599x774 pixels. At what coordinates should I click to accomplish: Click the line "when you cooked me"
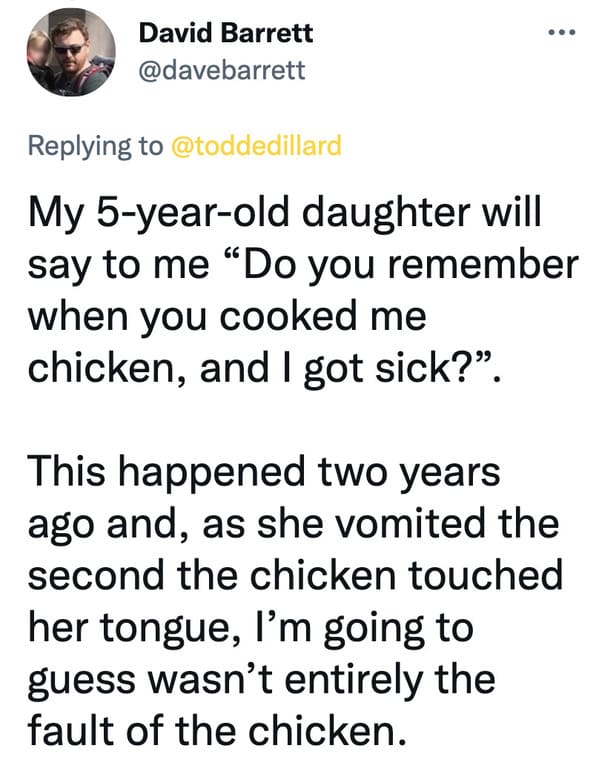tap(227, 316)
